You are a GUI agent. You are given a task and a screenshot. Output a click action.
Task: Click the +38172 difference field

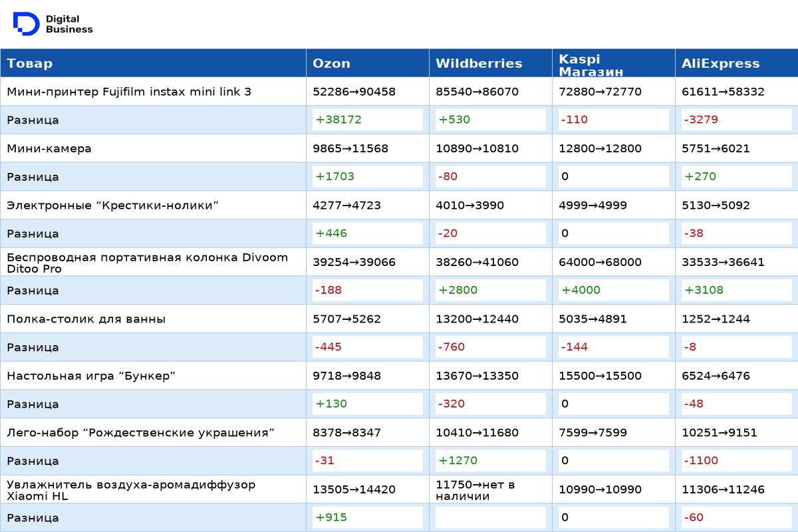click(x=368, y=120)
